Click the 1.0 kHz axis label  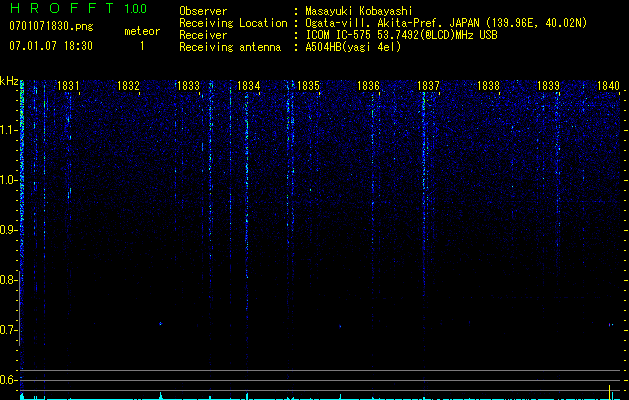(8, 180)
